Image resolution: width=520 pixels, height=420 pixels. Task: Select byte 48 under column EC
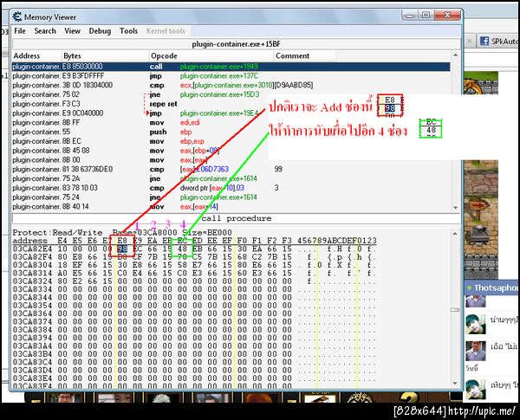(x=182, y=249)
